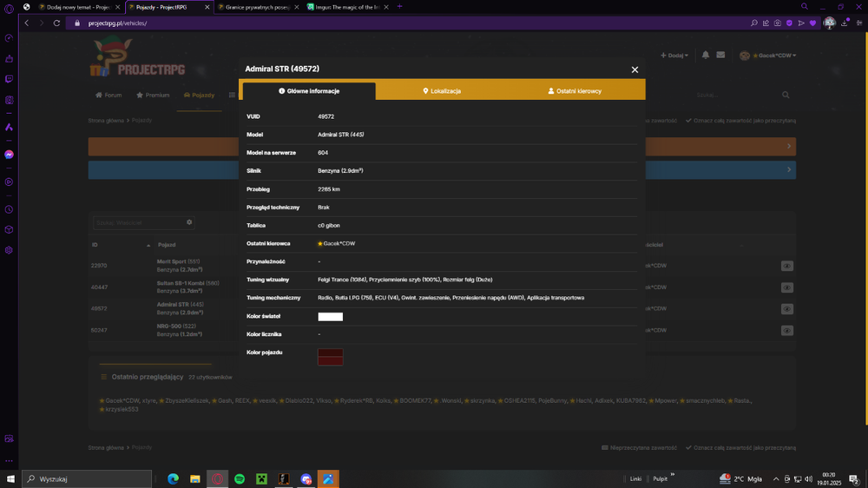Reload the page
This screenshot has height=488, width=868.
click(56, 23)
